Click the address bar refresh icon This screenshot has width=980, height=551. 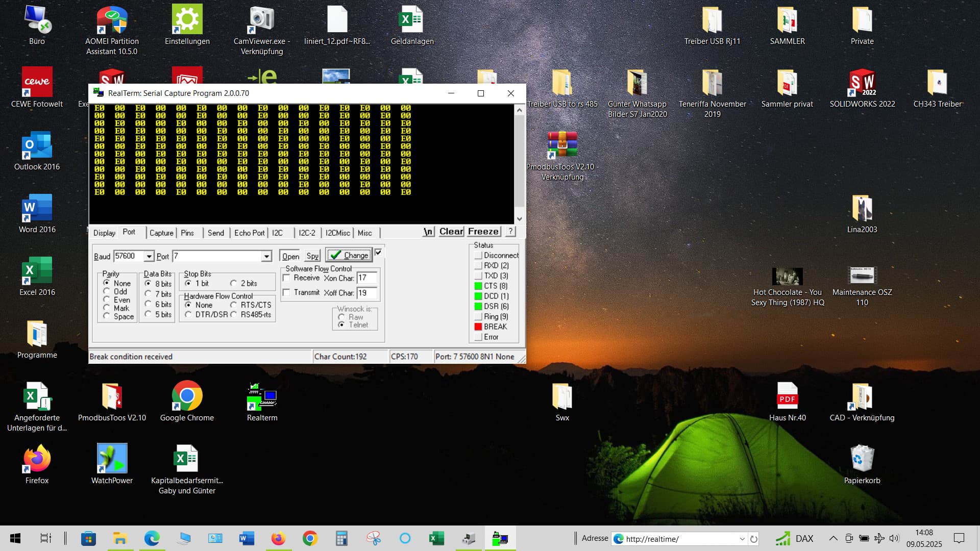click(x=753, y=539)
